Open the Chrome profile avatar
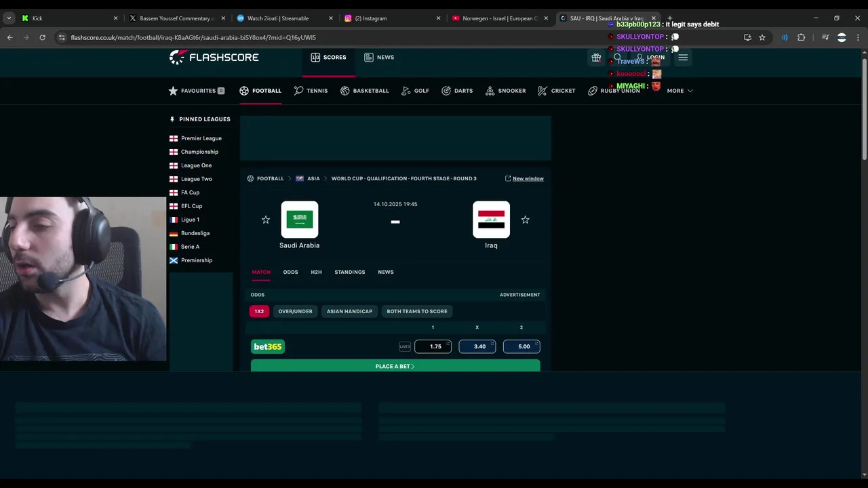This screenshot has width=868, height=488. pyautogui.click(x=842, y=37)
